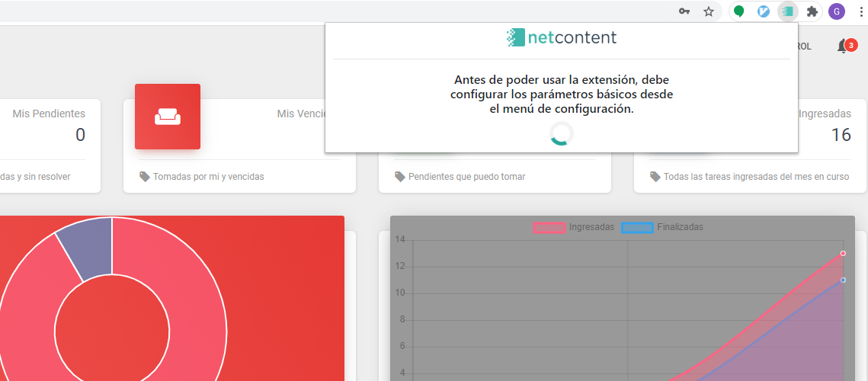Open the Chrome profile avatar G

point(837,11)
